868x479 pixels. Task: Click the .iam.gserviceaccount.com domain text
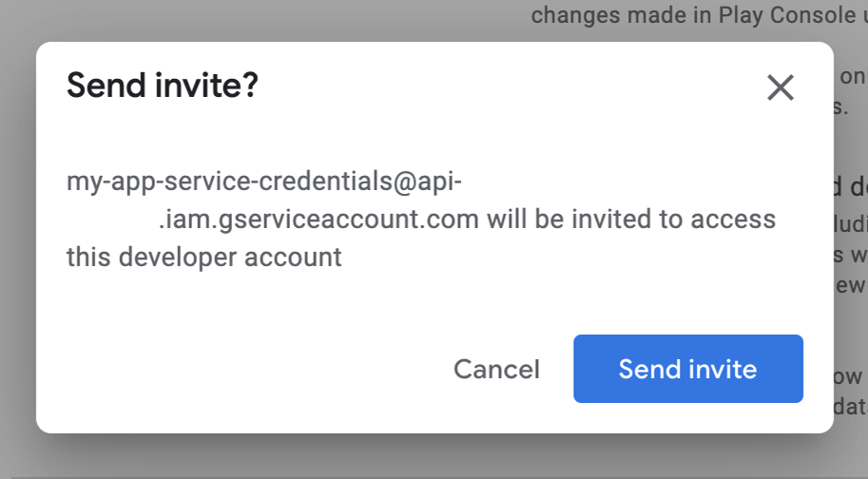[x=318, y=220]
